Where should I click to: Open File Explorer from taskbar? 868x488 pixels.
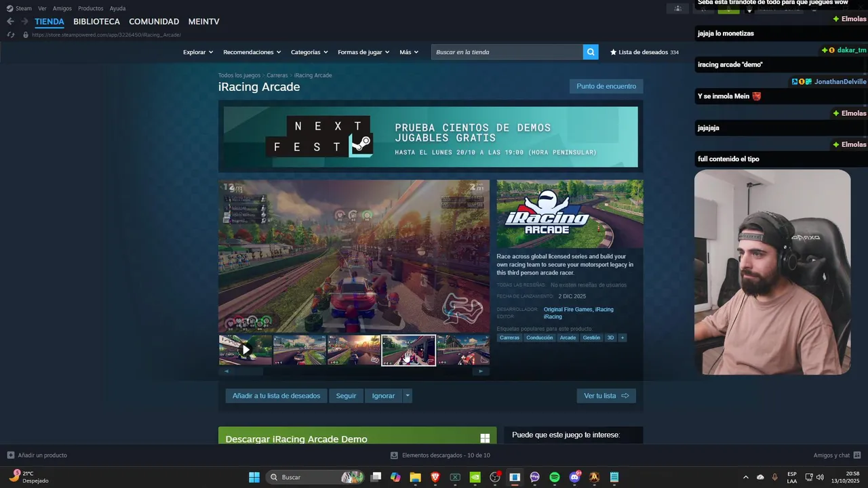click(x=415, y=477)
